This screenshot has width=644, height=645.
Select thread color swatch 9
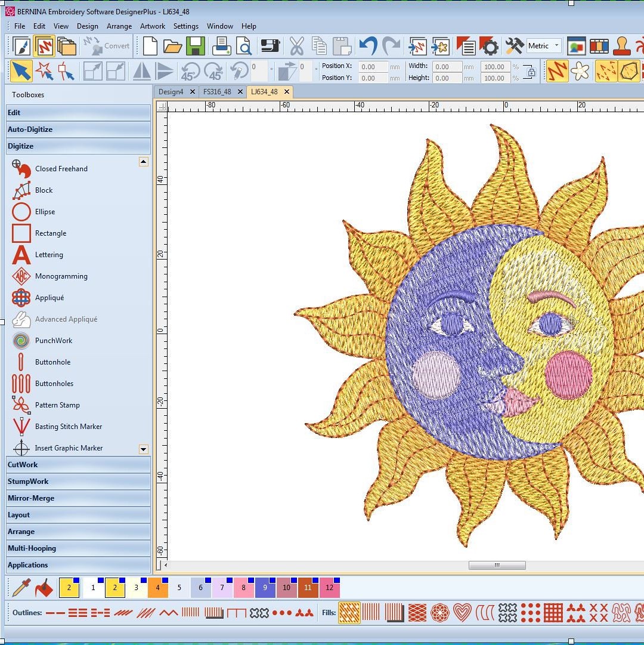coord(265,588)
